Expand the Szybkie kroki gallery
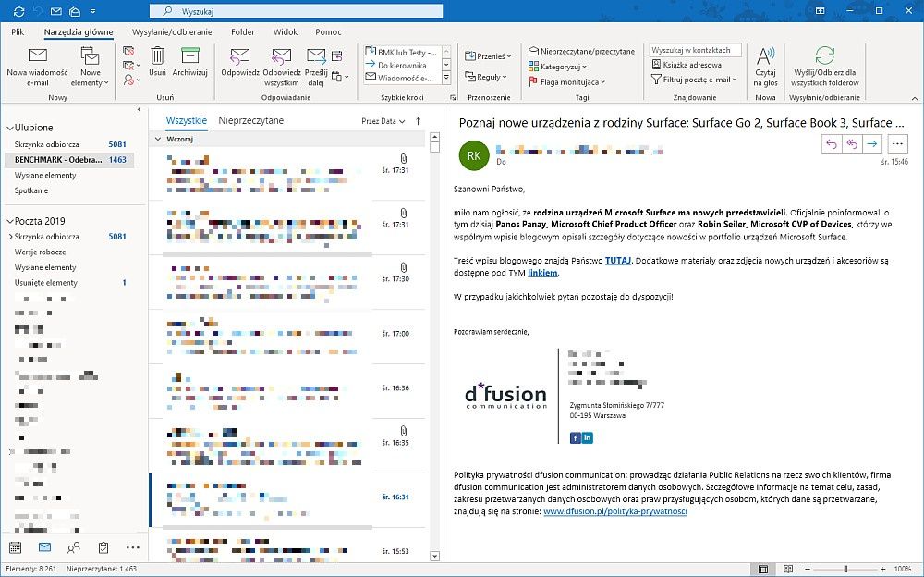The image size is (924, 577). coord(446,78)
